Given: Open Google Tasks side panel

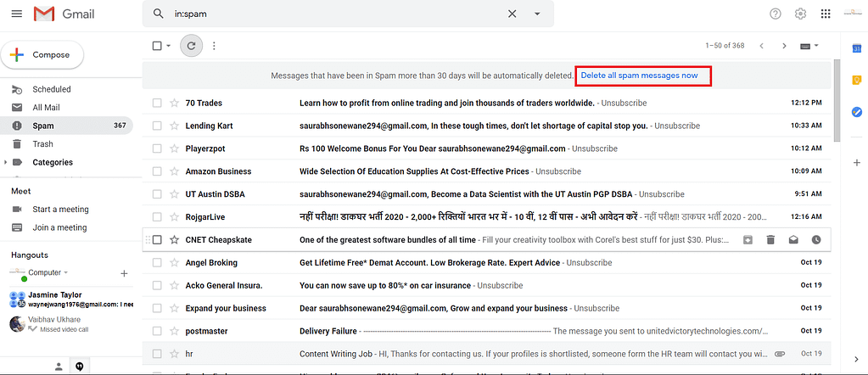Looking at the screenshot, I should (856, 112).
